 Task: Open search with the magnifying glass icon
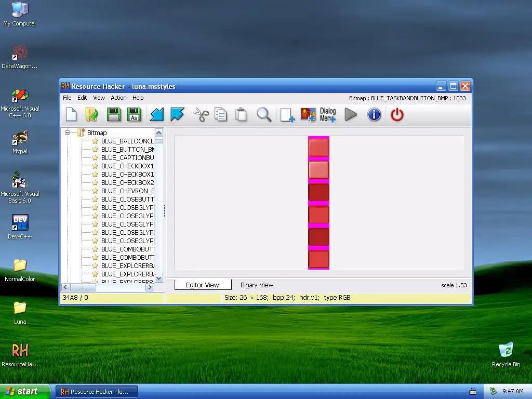point(263,115)
